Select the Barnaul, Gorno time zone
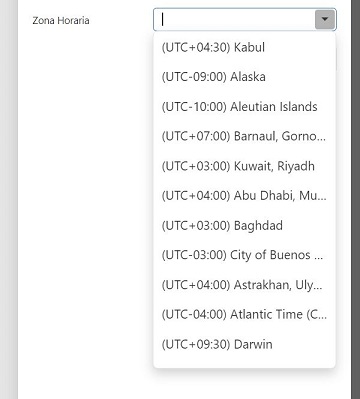 [244, 136]
